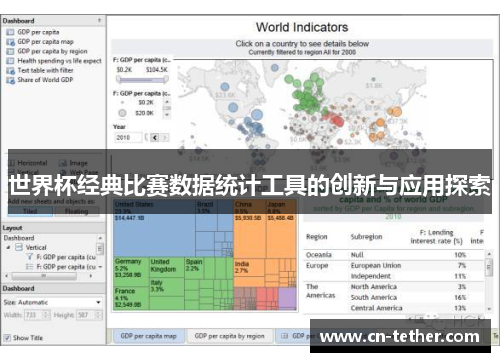500x362 pixels.
Task: Click table scrollbar up arrow
Action: click(489, 254)
